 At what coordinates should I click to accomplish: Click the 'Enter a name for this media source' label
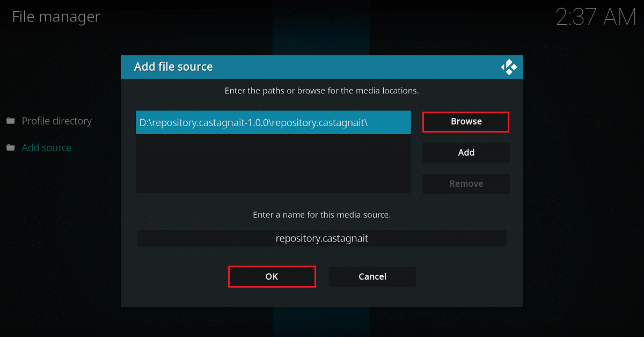click(321, 215)
